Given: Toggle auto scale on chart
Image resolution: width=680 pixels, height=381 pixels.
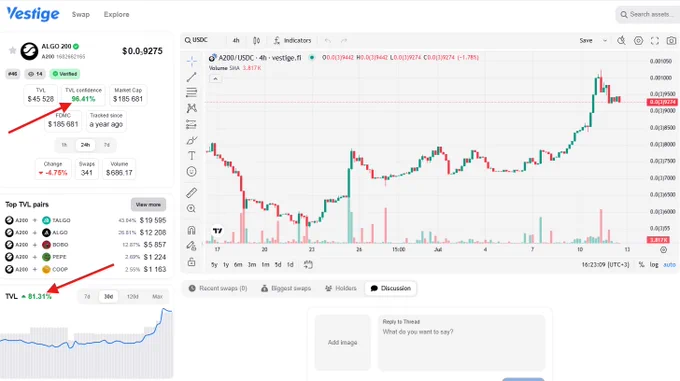Looking at the screenshot, I should pos(669,264).
